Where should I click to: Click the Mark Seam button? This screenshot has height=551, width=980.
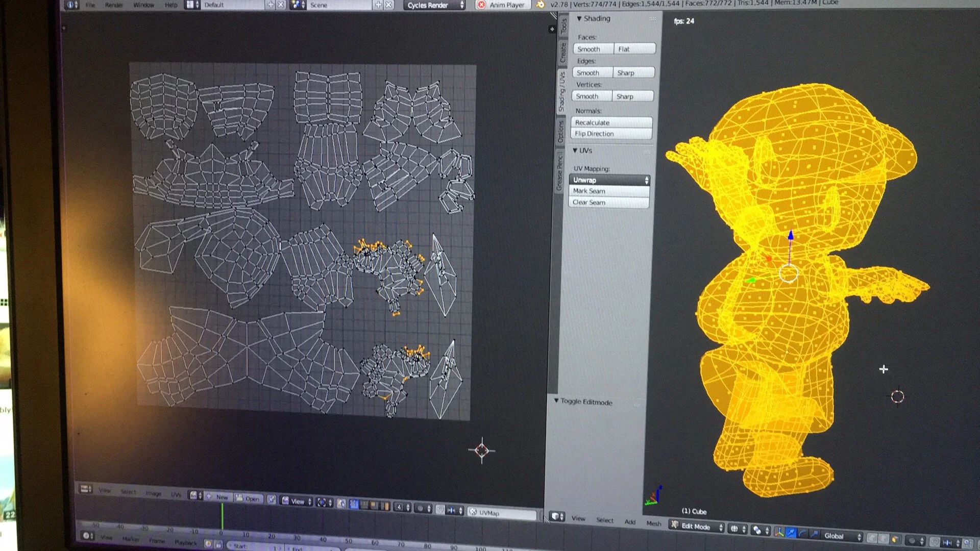609,191
